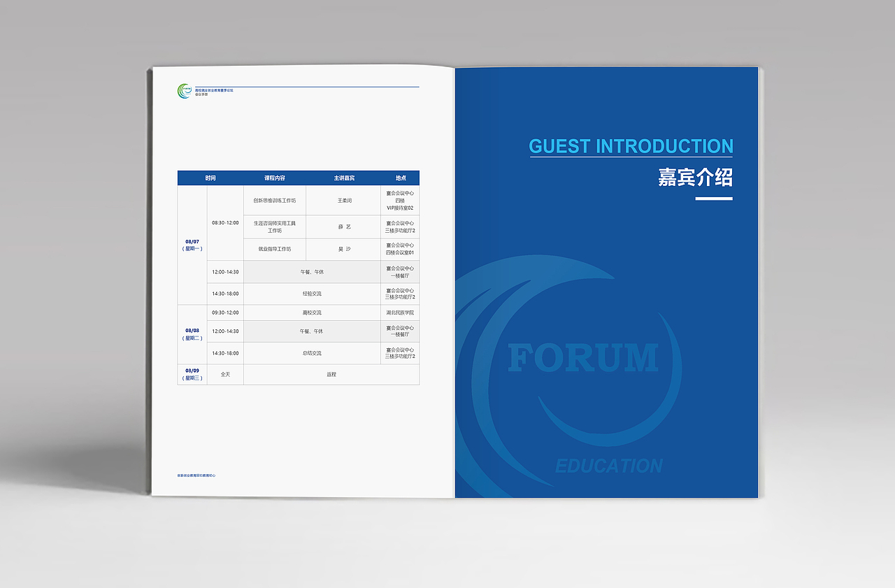Click the 就业指导工作坊 course cell
Screen dimensions: 895x588
point(275,249)
